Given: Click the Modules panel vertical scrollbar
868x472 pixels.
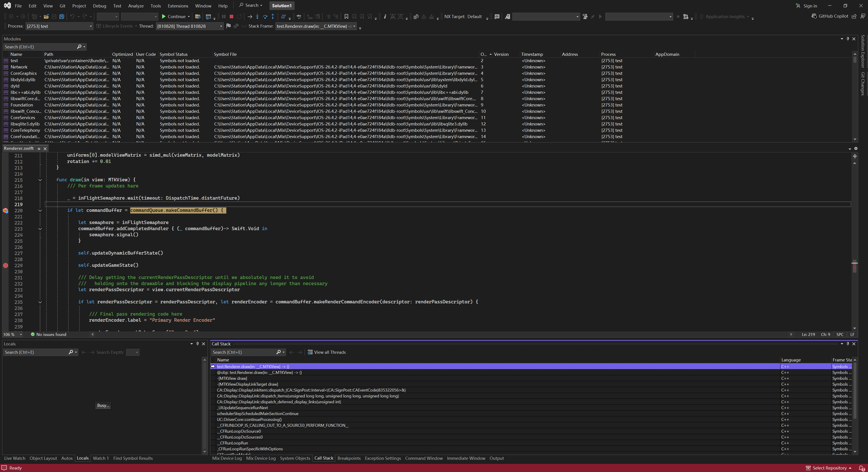Looking at the screenshot, I should point(854,96).
